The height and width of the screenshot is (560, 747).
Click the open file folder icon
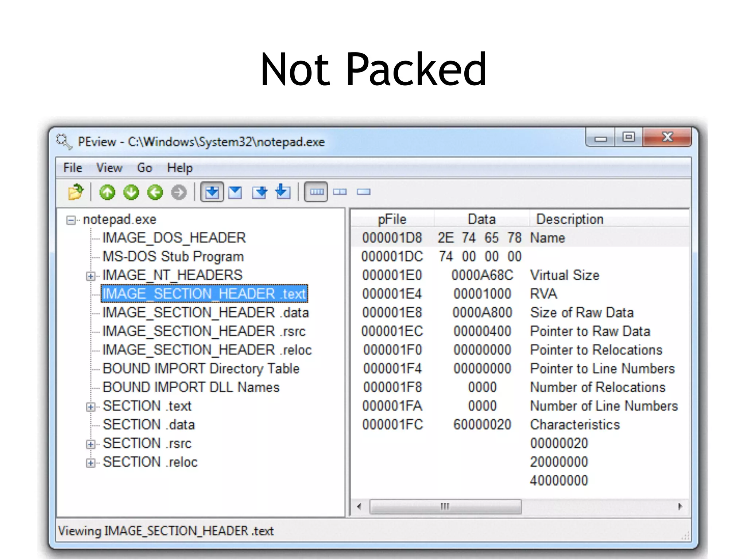tap(76, 192)
